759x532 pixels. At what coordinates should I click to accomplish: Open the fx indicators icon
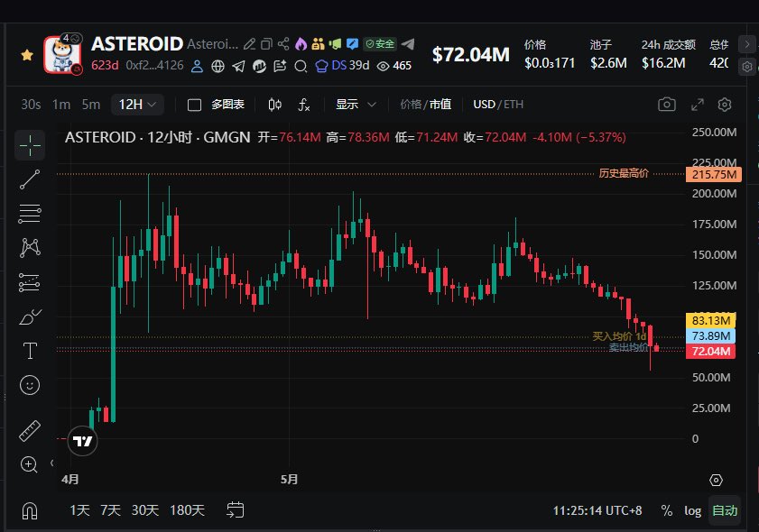(304, 105)
